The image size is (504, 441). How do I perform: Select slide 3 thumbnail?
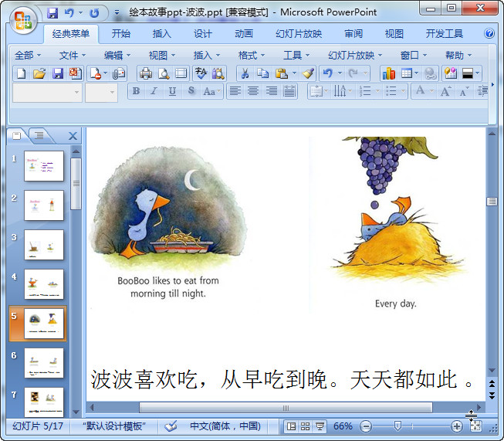click(44, 245)
